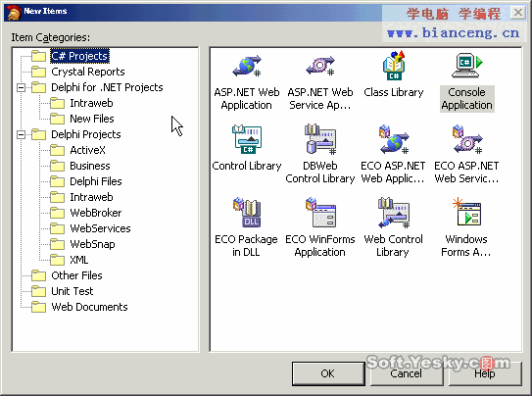Click the C# Projects folder icon
Image resolution: width=532 pixels, height=396 pixels.
click(38, 56)
